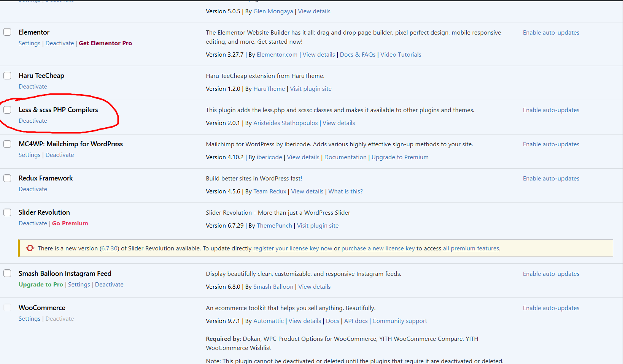623x364 pixels.
Task: View details for Less & scss Compilers
Action: point(339,123)
